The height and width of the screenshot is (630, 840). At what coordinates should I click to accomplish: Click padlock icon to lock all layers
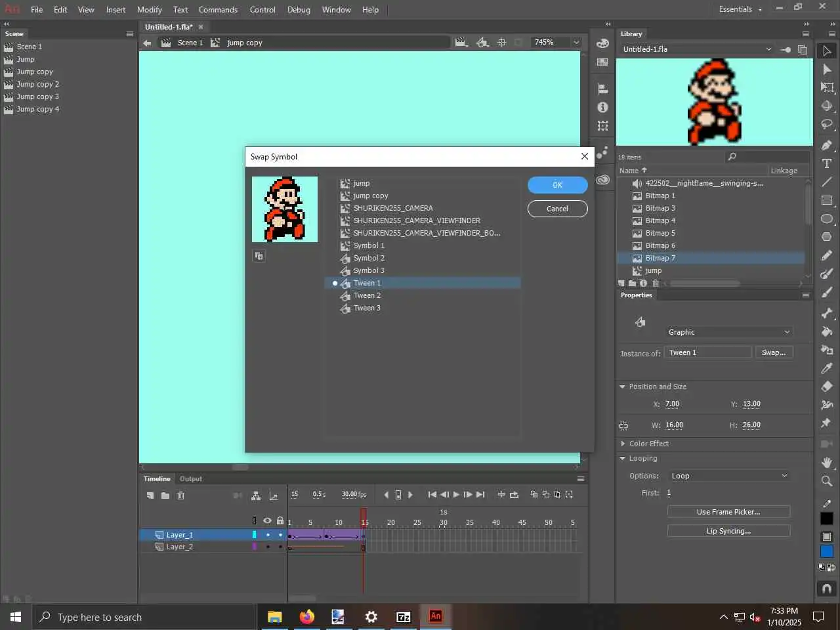point(280,521)
